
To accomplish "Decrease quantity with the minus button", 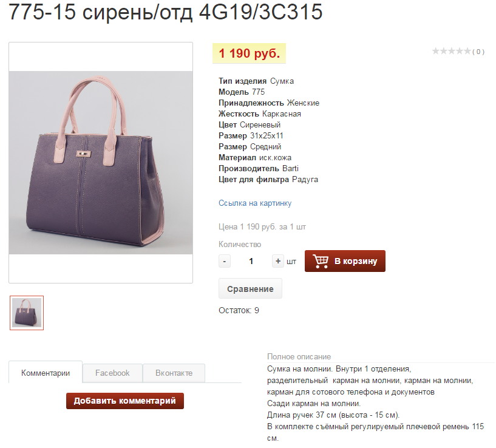I will tap(224, 261).
